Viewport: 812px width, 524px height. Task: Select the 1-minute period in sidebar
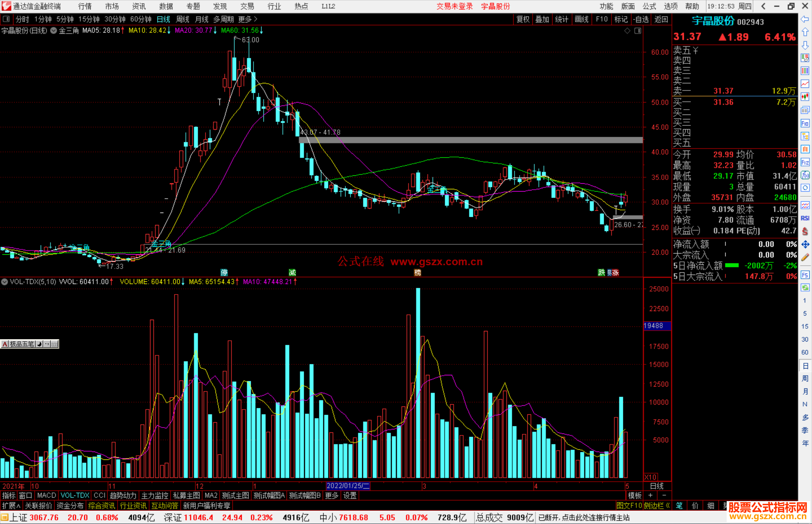[x=804, y=301]
